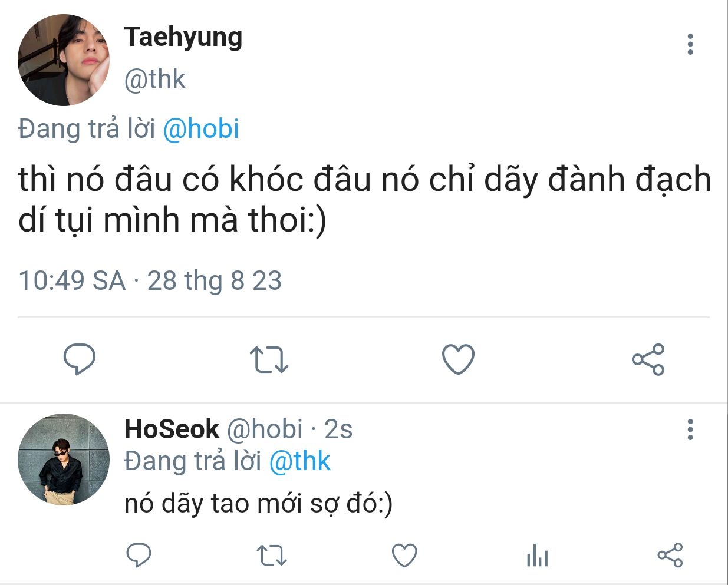Open HoSeok's reply text to view thread
This screenshot has height=585, width=728.
pos(258,504)
